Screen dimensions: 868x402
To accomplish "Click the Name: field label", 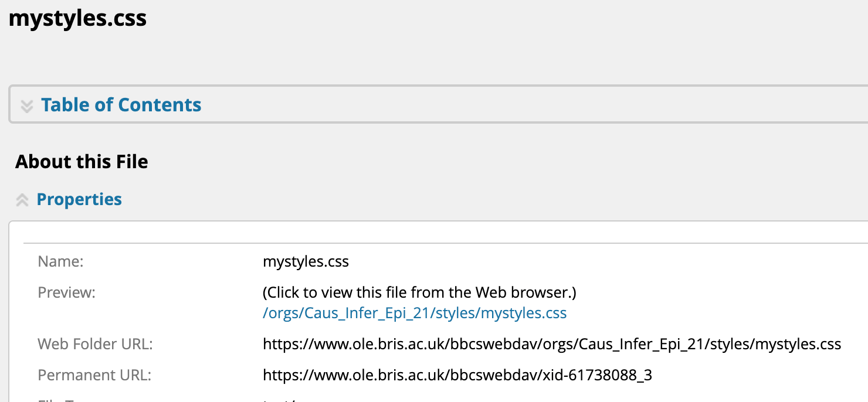I will 61,261.
